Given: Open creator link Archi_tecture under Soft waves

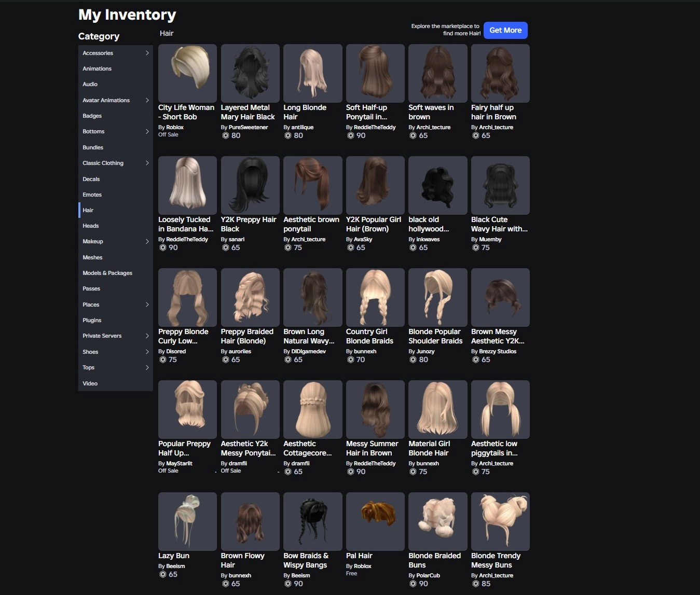Looking at the screenshot, I should 433,127.
